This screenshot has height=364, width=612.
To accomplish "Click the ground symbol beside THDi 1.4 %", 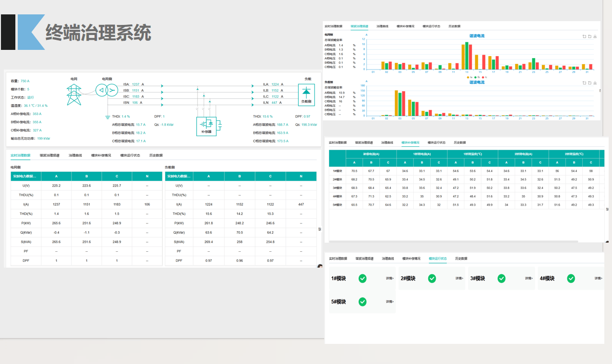I will pyautogui.click(x=108, y=117).
